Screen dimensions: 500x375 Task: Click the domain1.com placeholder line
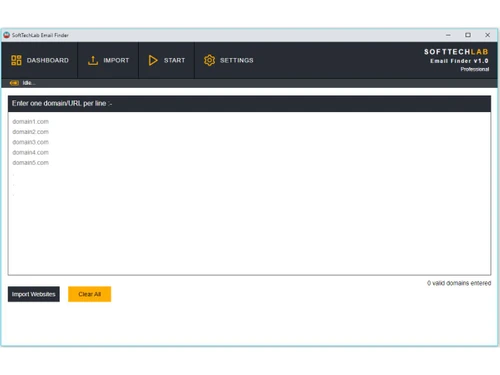(x=31, y=122)
